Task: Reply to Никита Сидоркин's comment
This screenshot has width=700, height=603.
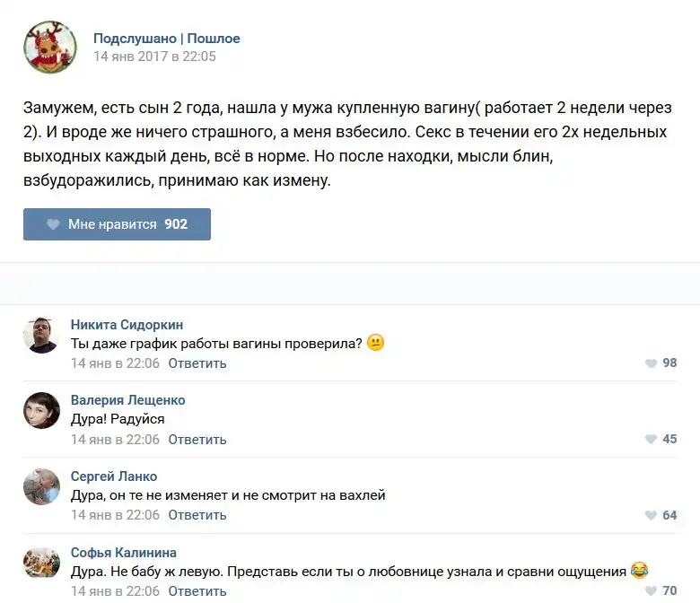Action: click(197, 364)
